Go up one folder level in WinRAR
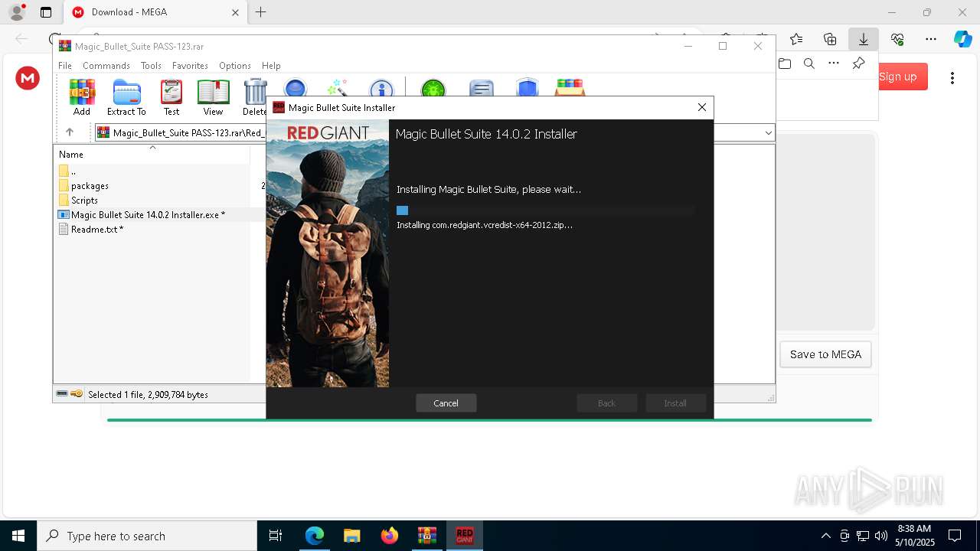This screenshot has height=551, width=980. pos(69,132)
